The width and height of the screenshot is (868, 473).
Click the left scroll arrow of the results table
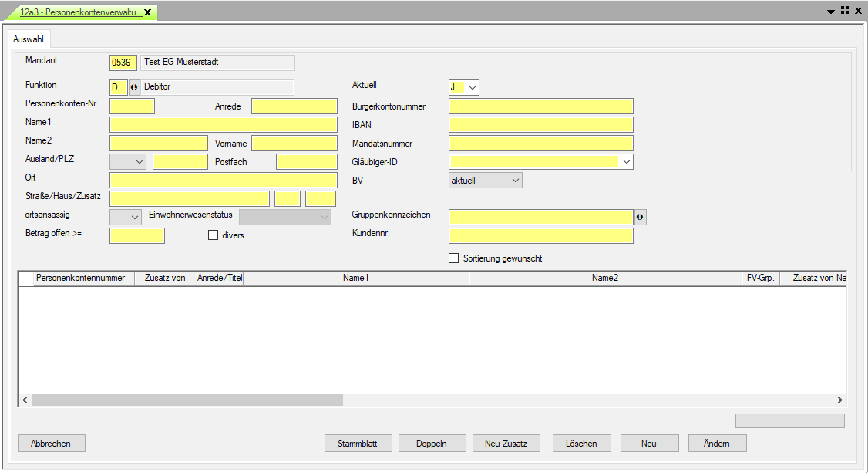pyautogui.click(x=24, y=400)
